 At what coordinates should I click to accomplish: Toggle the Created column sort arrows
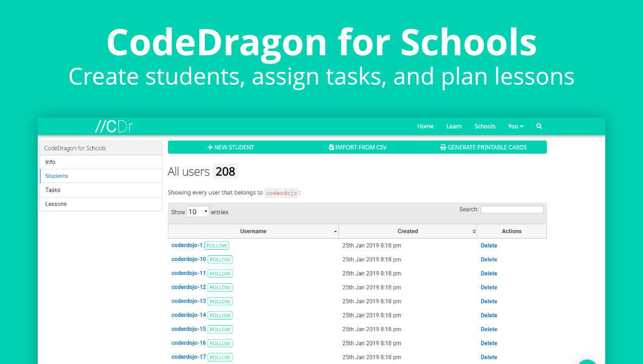[475, 231]
